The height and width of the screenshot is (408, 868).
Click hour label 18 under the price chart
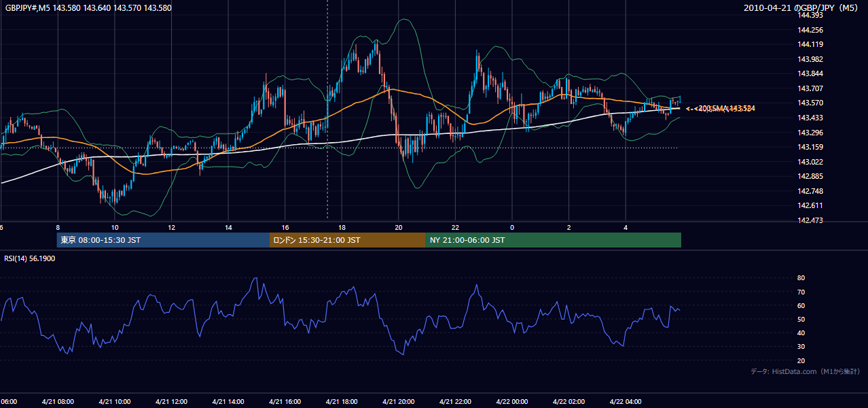click(342, 227)
